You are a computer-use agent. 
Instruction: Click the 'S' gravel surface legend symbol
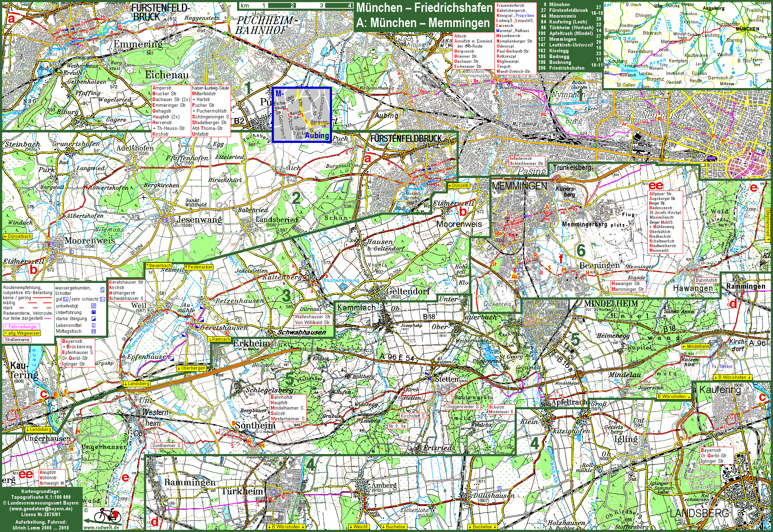coord(102,290)
